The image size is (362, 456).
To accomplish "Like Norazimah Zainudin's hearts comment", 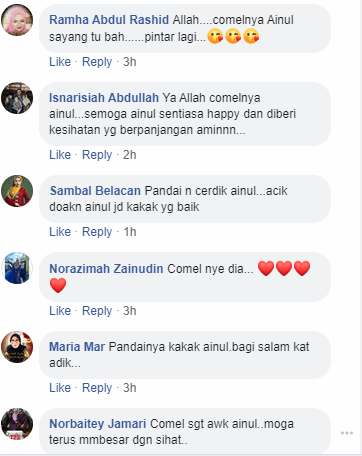I will [60, 311].
